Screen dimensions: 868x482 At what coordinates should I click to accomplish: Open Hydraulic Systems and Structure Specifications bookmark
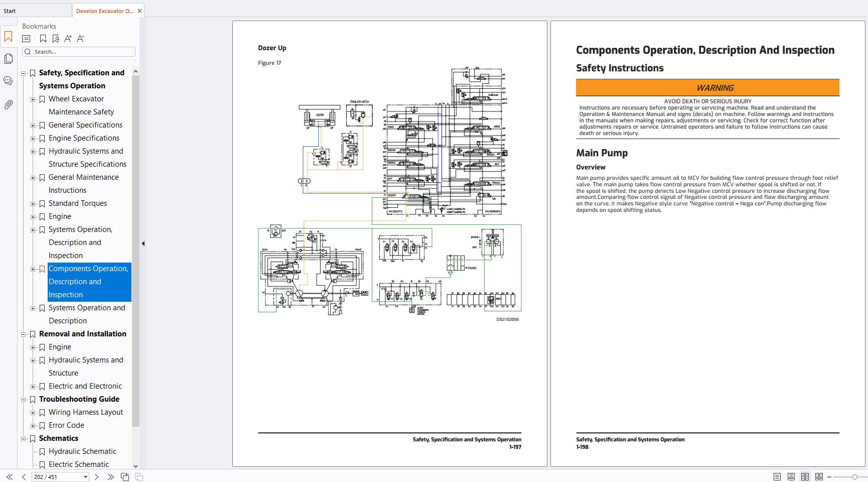tap(87, 158)
